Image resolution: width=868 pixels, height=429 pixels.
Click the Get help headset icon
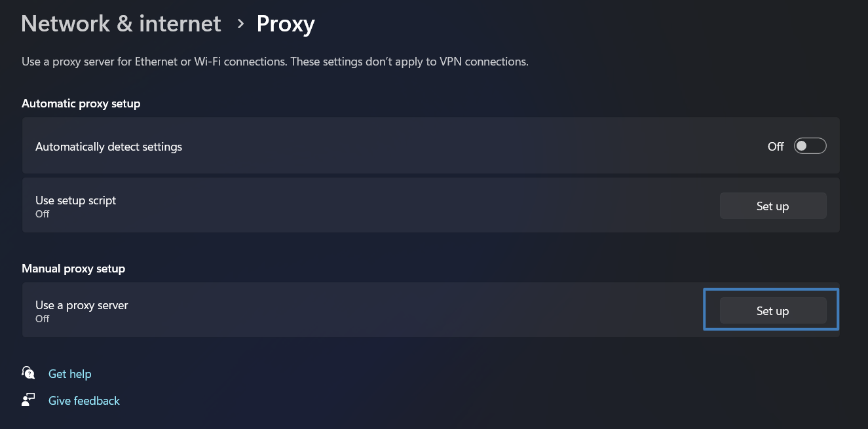28,373
